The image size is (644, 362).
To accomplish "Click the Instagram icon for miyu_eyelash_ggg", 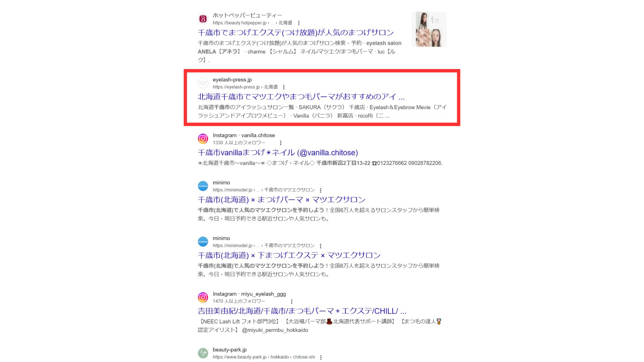I will click(203, 297).
